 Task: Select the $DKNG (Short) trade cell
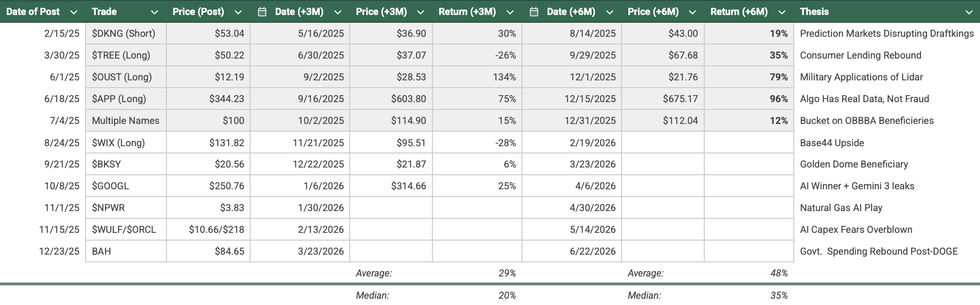[x=126, y=33]
